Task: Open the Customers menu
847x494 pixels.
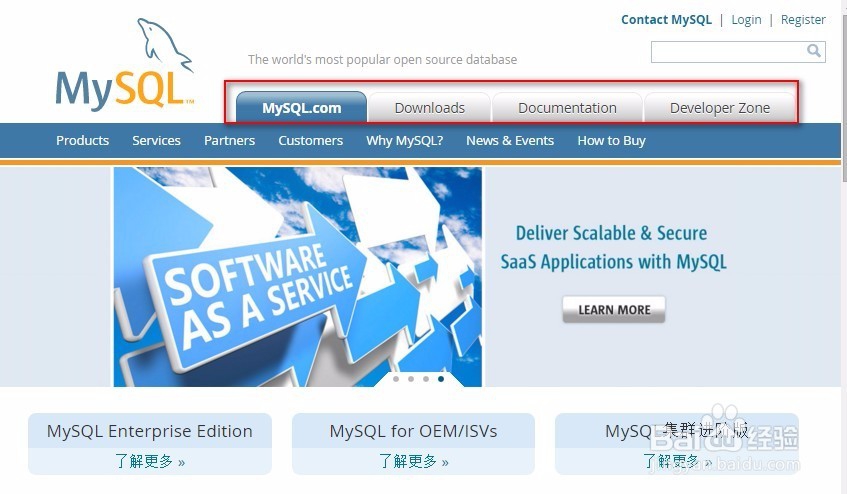Action: (x=311, y=140)
